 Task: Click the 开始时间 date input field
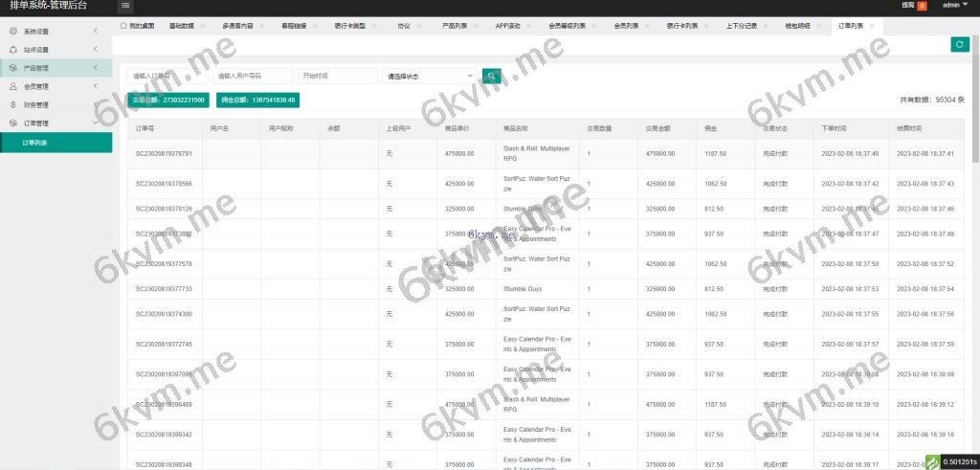[337, 76]
